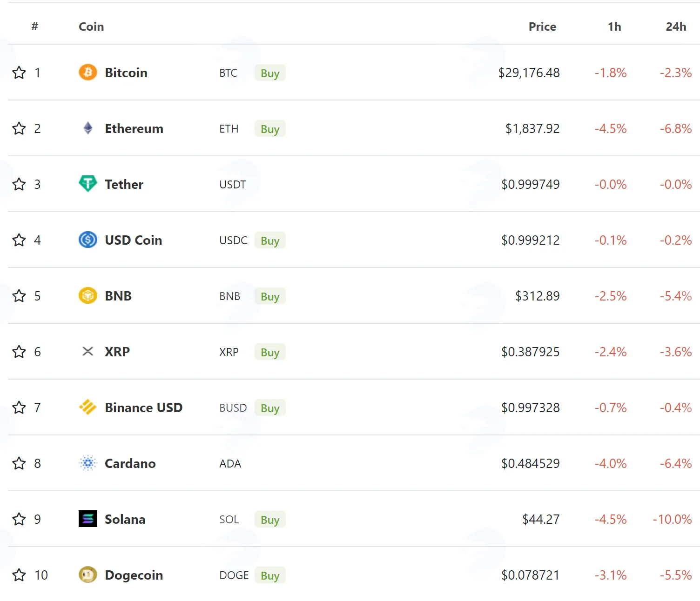
Task: Click the Ethereum diamond logo icon
Action: pos(87,128)
